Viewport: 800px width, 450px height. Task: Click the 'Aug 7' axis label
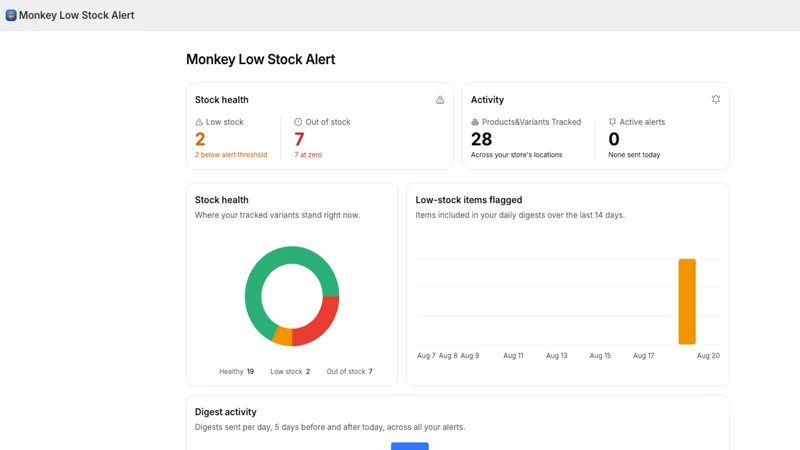[x=426, y=356]
